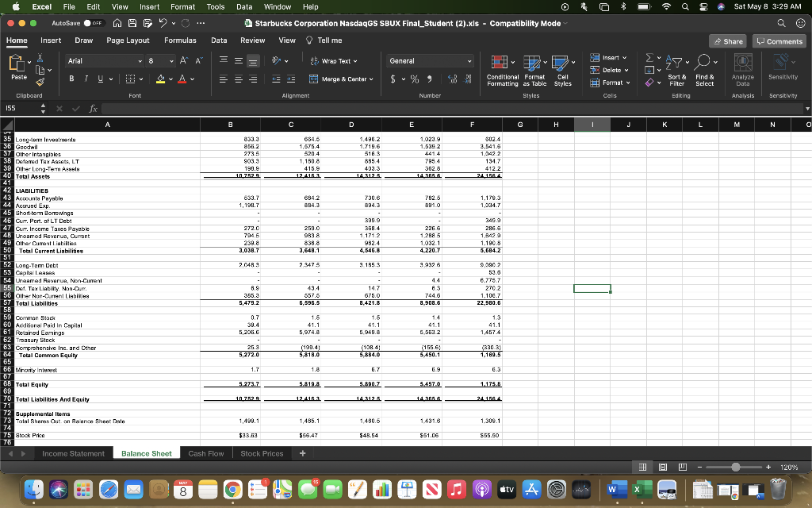Click the Undo arrow icon
Viewport: 812px width, 508px height.
point(163,23)
